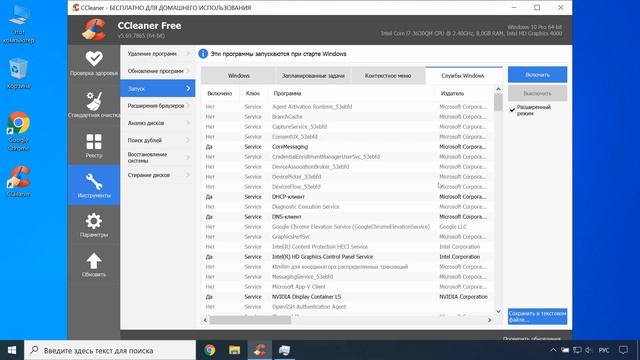The height and width of the screenshot is (360, 640).
Task: Open CCleaner desktop shortcut
Action: tap(18, 181)
